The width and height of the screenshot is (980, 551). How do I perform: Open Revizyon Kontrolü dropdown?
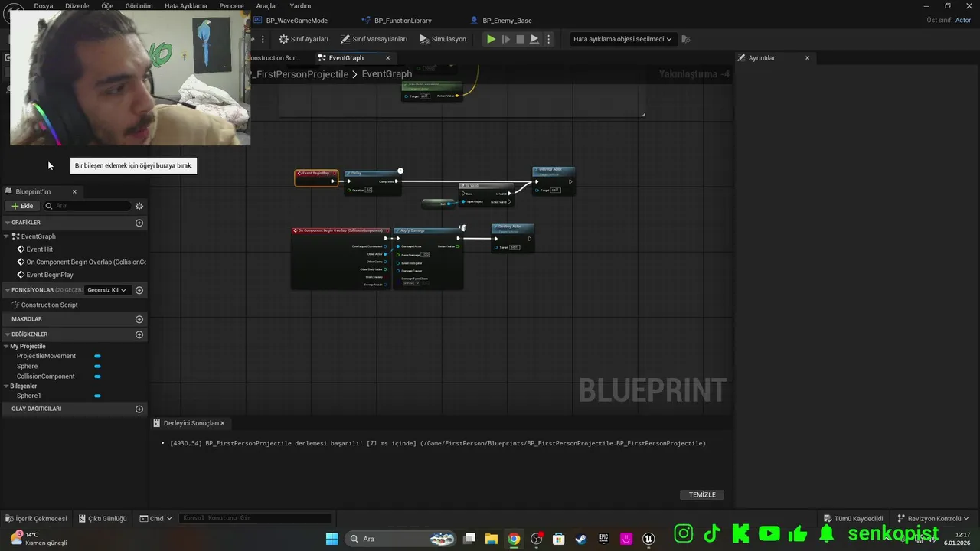point(933,518)
